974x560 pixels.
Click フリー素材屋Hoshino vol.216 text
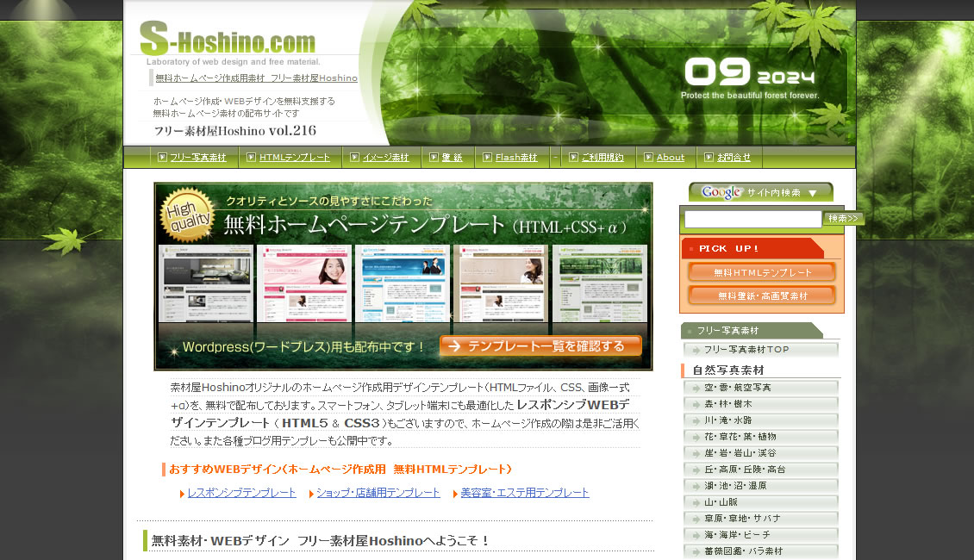234,131
